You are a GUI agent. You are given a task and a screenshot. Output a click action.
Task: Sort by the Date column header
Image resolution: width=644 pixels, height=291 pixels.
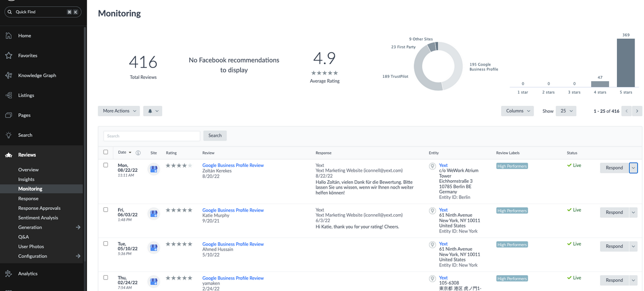point(125,152)
